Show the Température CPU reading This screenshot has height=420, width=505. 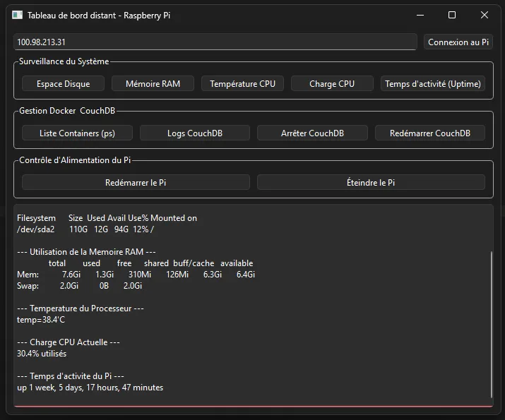click(242, 84)
